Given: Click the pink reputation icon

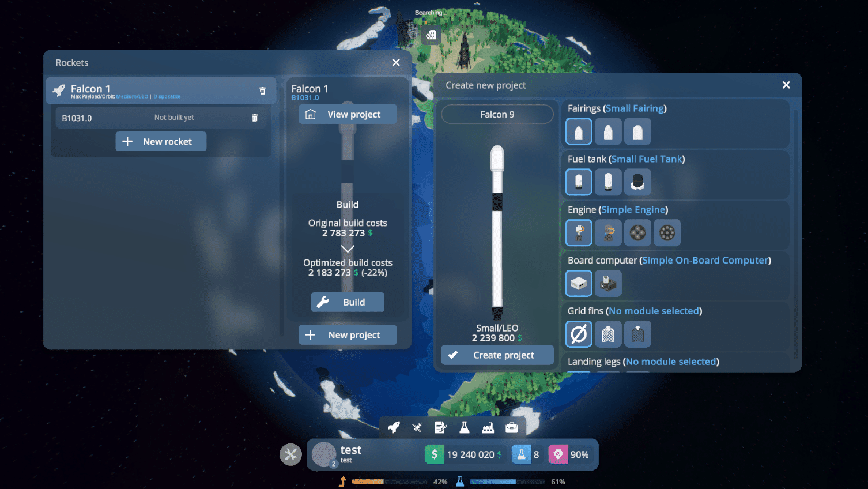Looking at the screenshot, I should [x=558, y=454].
